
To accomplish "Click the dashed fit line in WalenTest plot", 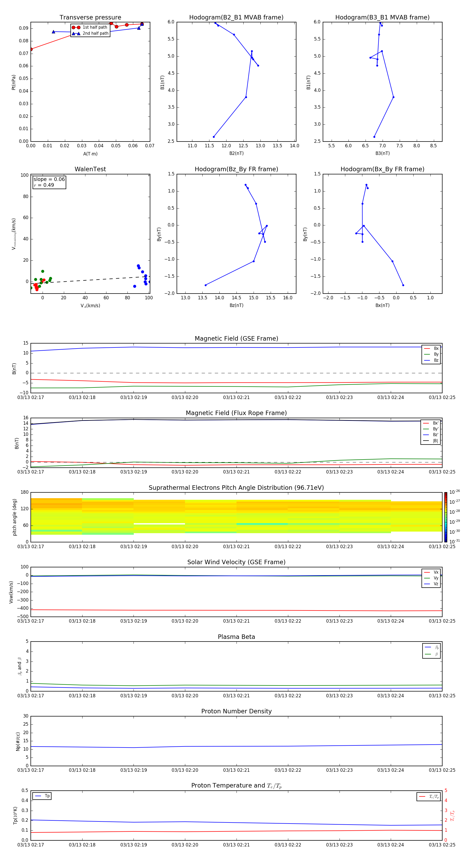I will 90,280.
